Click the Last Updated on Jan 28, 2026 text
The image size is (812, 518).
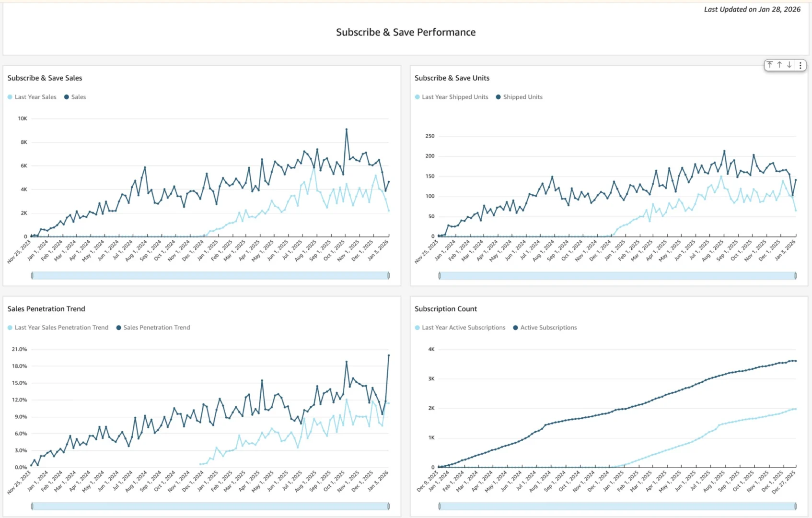752,9
